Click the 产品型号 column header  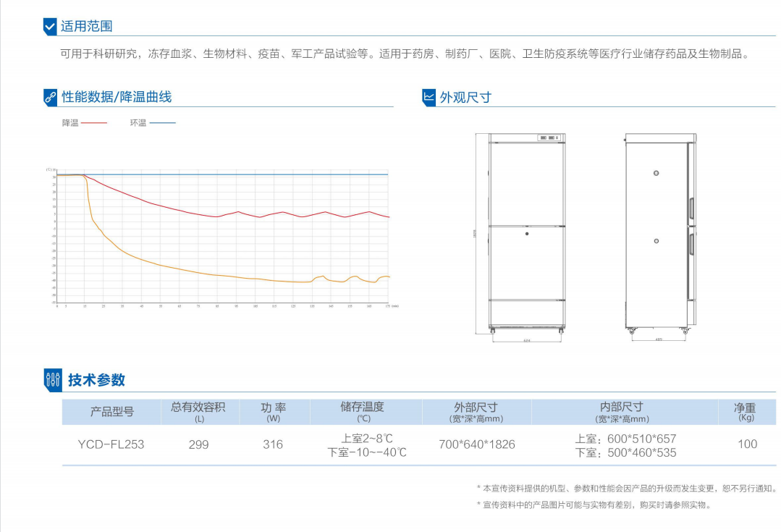[111, 412]
